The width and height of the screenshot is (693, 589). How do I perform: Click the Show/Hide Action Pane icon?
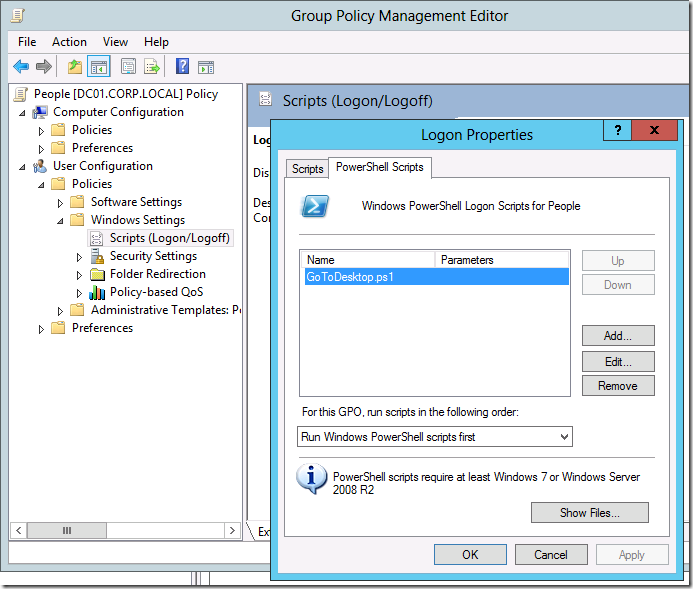pyautogui.click(x=206, y=67)
